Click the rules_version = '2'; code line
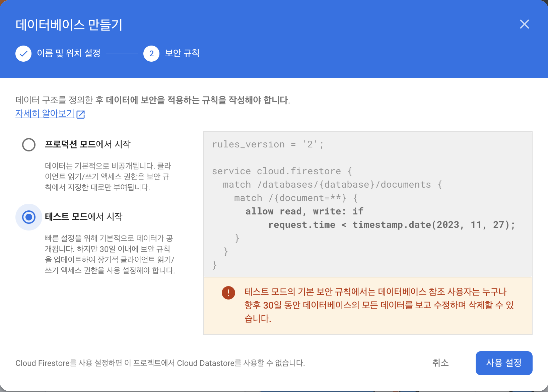Screen dimensions: 548x392 tap(268, 144)
